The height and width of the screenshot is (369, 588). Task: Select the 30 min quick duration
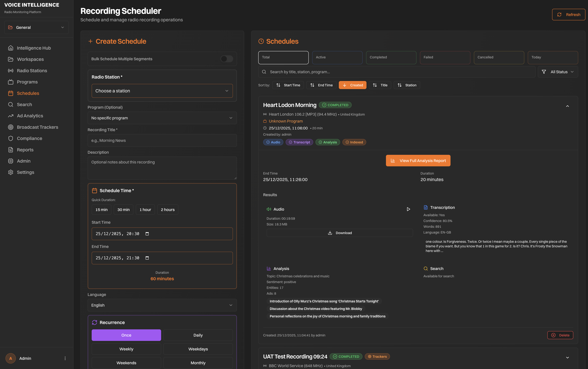124,210
